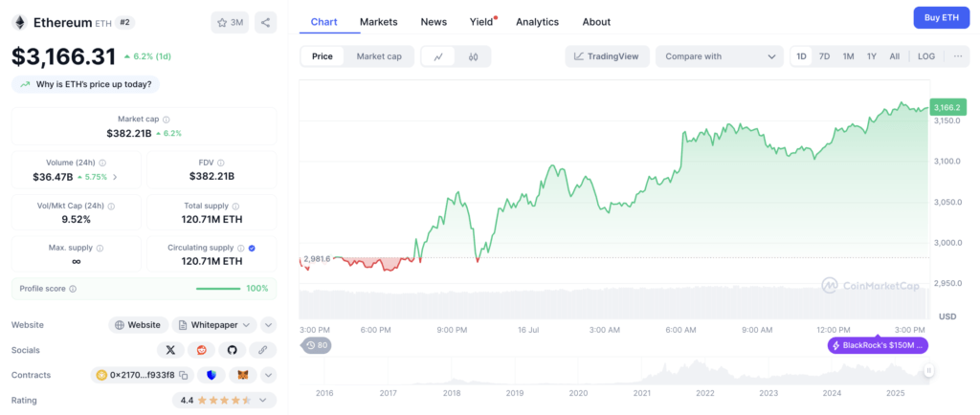
Task: Click the Circulating supply info icon
Action: click(240, 248)
